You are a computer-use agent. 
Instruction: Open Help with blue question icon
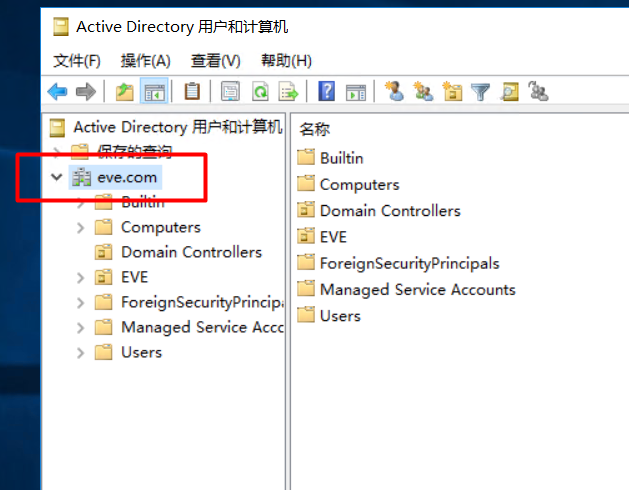click(327, 91)
